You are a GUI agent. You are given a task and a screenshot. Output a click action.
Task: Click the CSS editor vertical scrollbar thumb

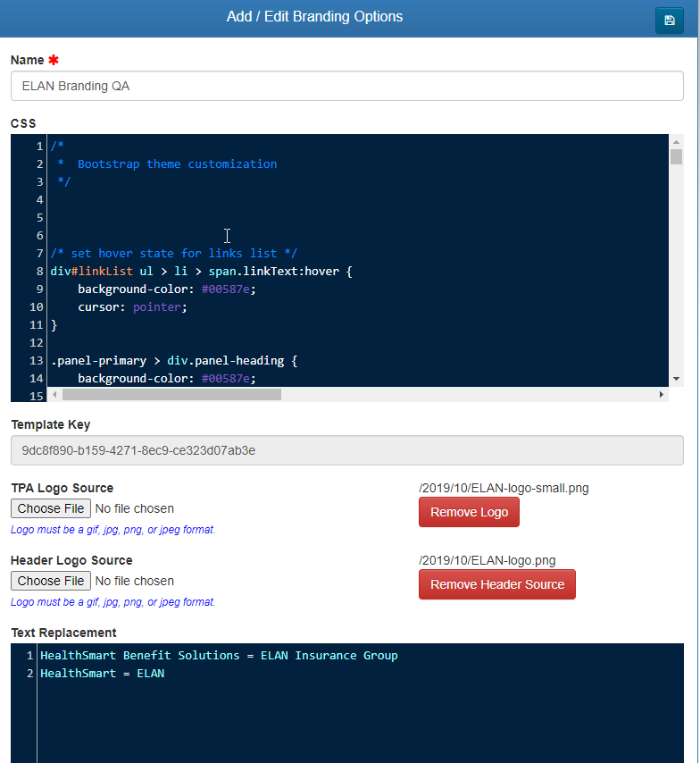(x=676, y=157)
